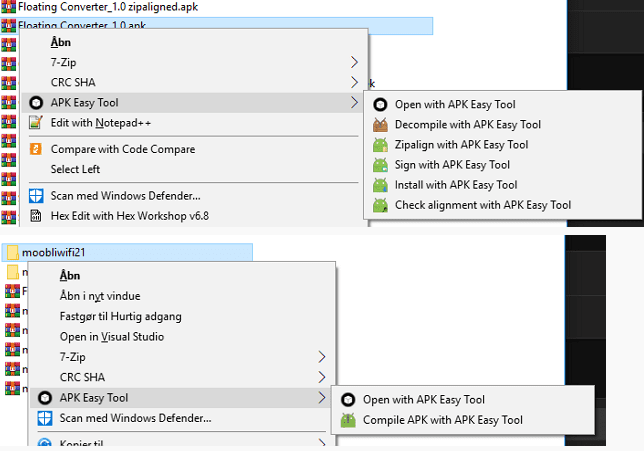Click the Windows Defender shield in top menu
This screenshot has width=644, height=451.
pos(36,196)
